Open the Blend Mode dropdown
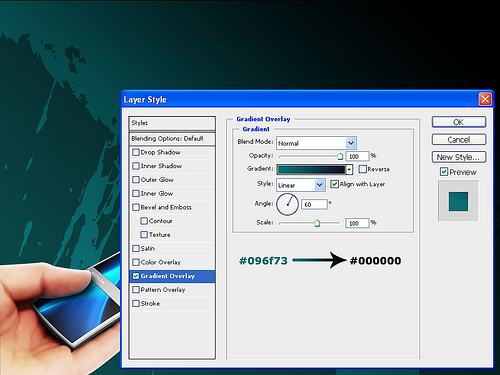 [x=351, y=143]
